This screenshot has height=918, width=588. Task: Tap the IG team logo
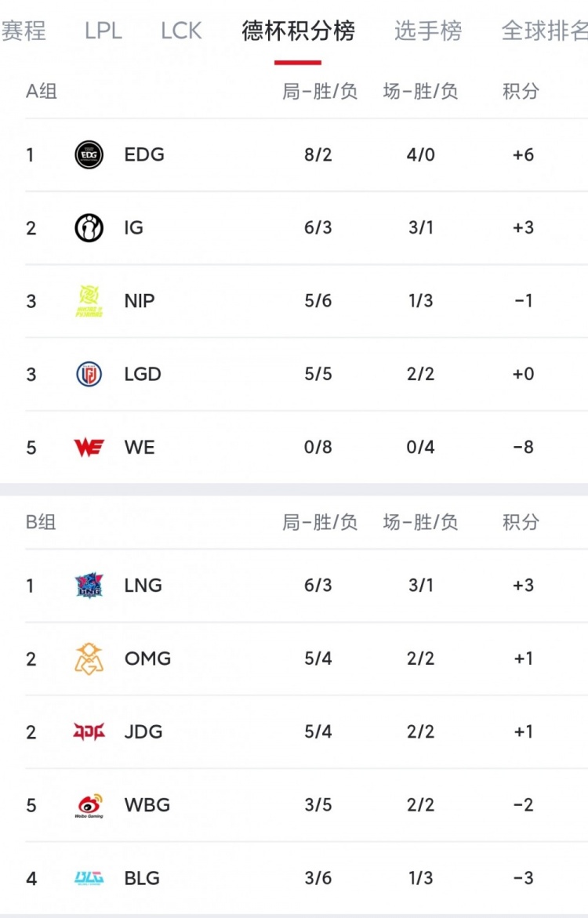89,227
